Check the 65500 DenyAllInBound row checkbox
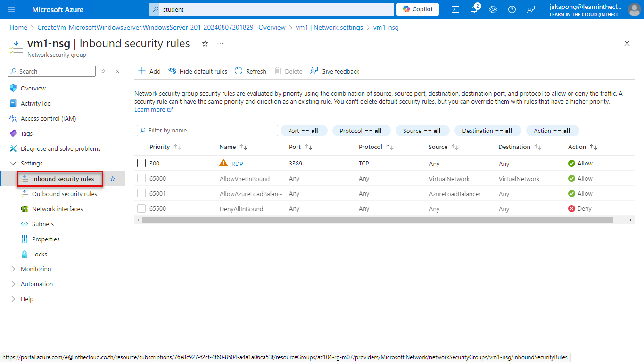This screenshot has height=362, width=644. click(141, 208)
